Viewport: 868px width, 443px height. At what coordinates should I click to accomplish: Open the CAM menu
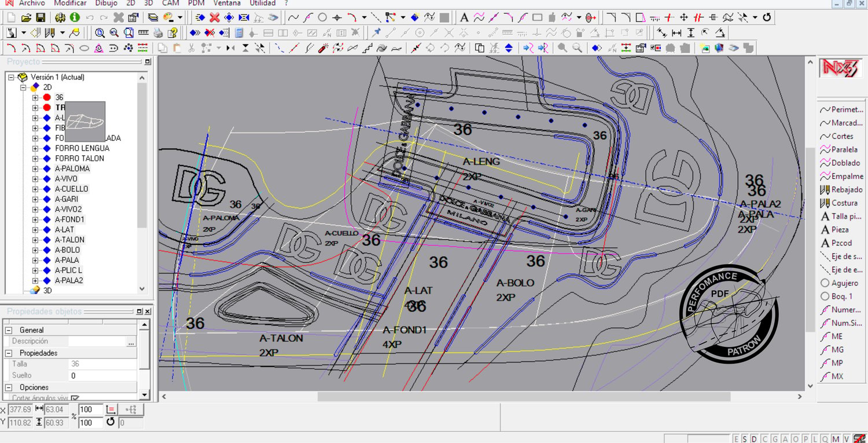click(x=171, y=3)
